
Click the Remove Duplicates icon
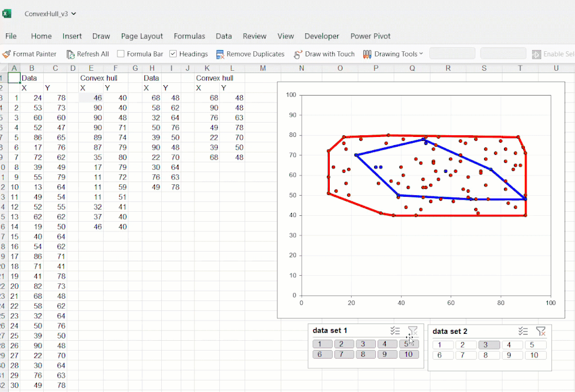tap(220, 54)
